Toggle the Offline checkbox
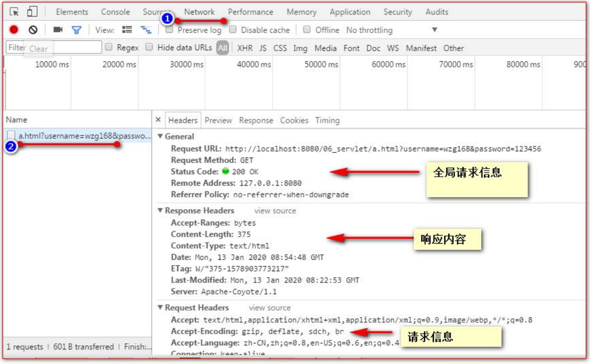Image resolution: width=590 pixels, height=364 pixels. click(x=307, y=29)
